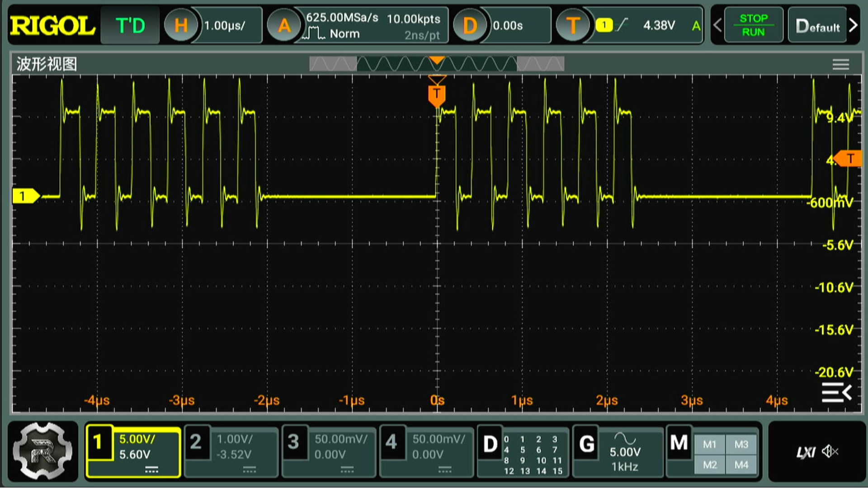Select the M1 math channel button
The width and height of the screenshot is (868, 488).
click(709, 445)
